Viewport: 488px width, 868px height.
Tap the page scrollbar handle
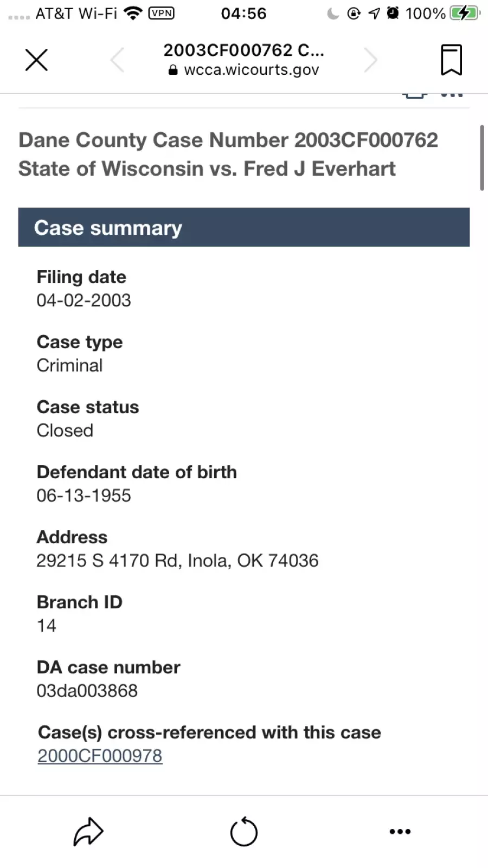[481, 158]
